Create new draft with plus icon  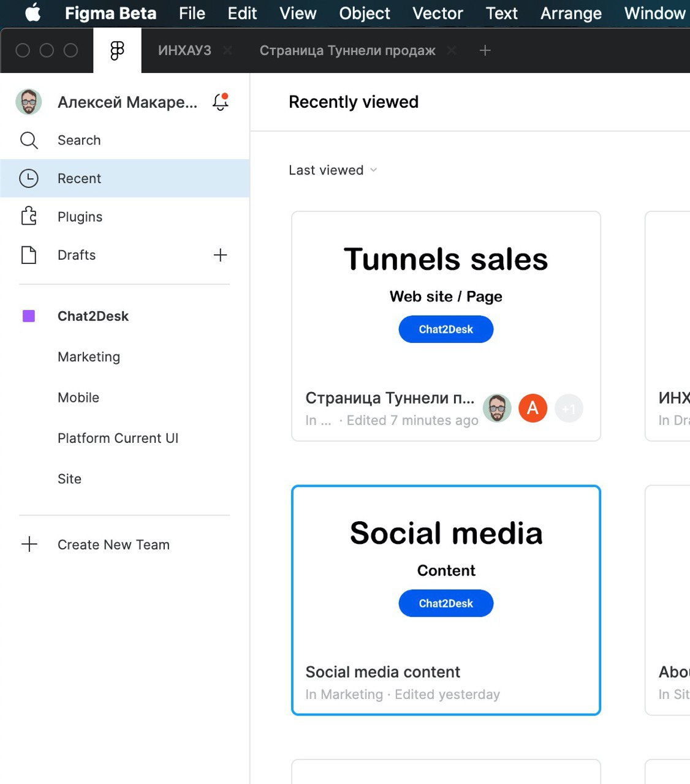pyautogui.click(x=220, y=255)
